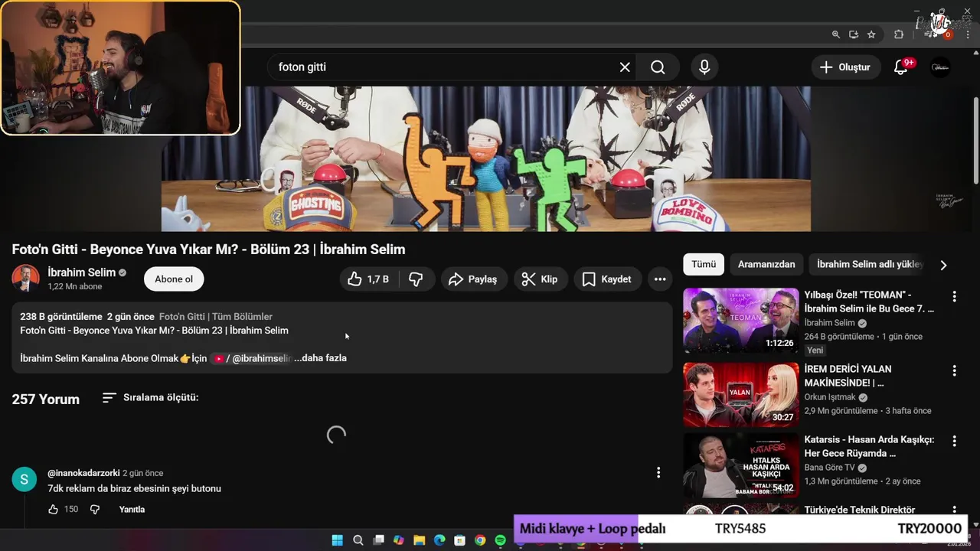Open the YouTube account avatar menu

coord(940,67)
